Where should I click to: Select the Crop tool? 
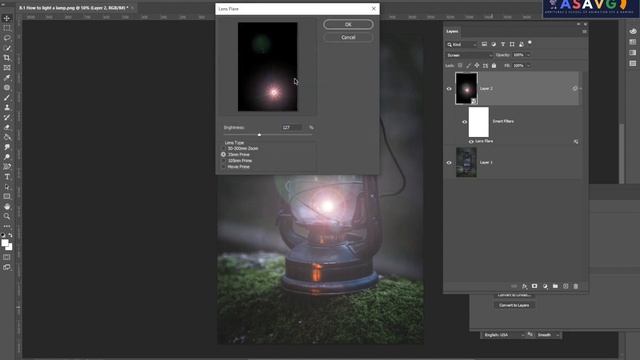[7, 58]
